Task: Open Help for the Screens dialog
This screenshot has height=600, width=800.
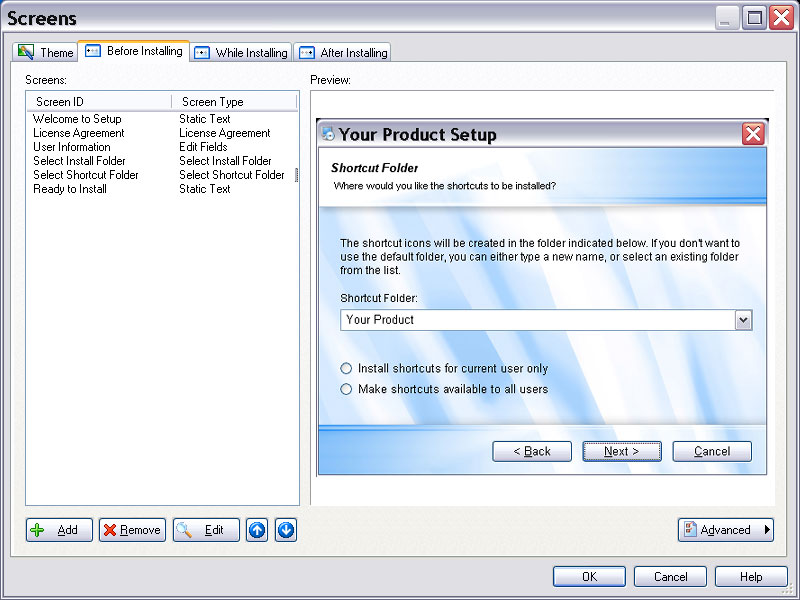Action: coord(751,577)
